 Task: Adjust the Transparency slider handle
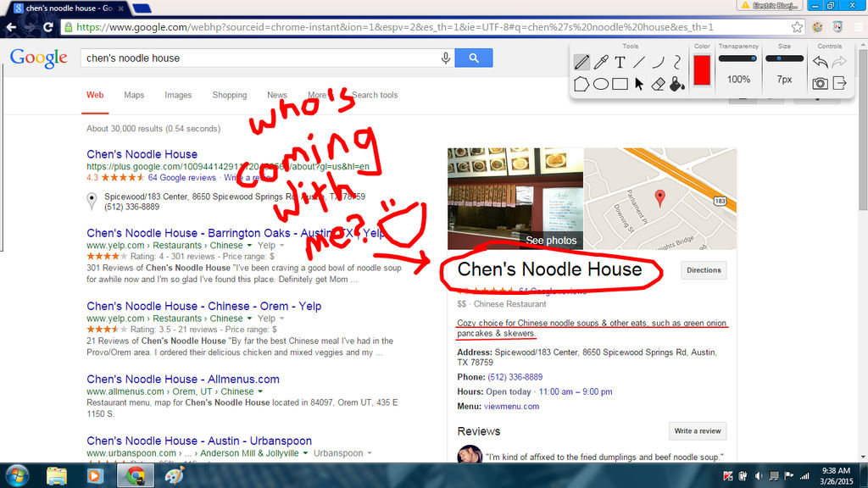click(x=754, y=58)
